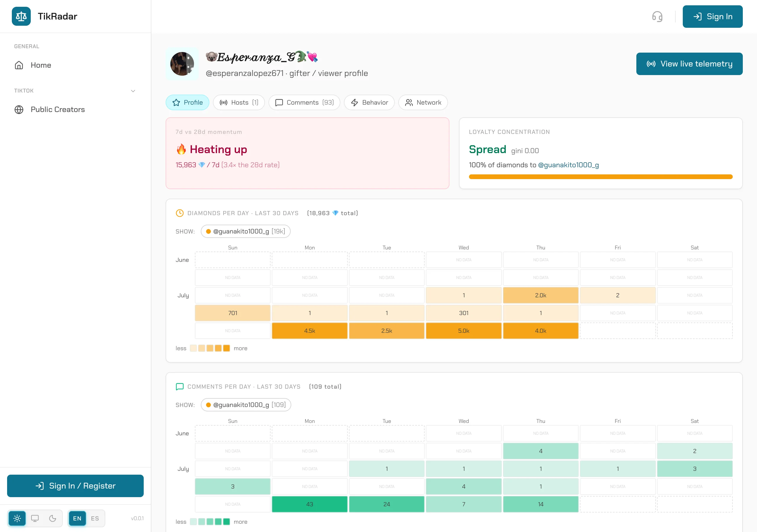The height and width of the screenshot is (532, 757).
Task: Click the lightest orange legend swatch
Action: coord(193,348)
